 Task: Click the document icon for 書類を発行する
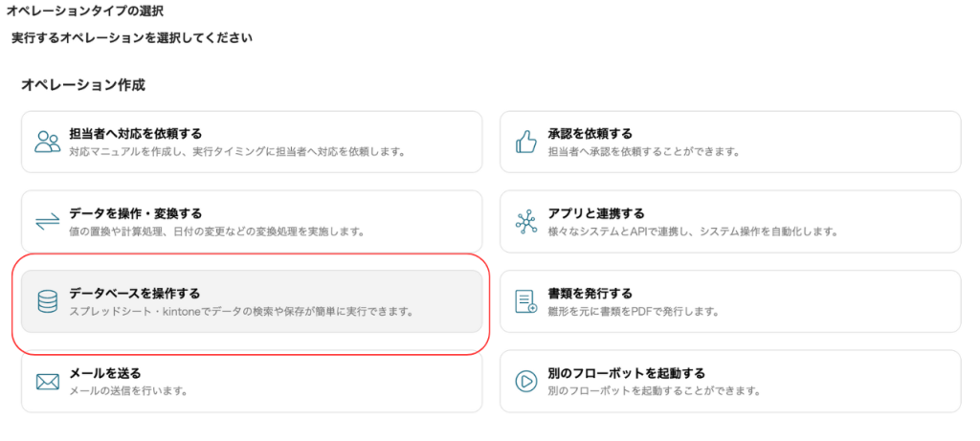click(x=525, y=301)
